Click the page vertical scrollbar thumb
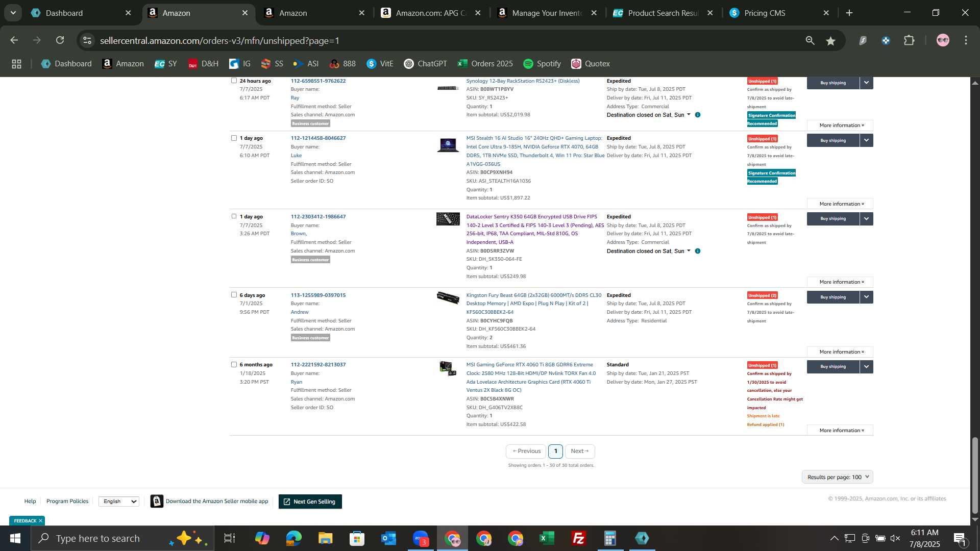 pyautogui.click(x=975, y=475)
